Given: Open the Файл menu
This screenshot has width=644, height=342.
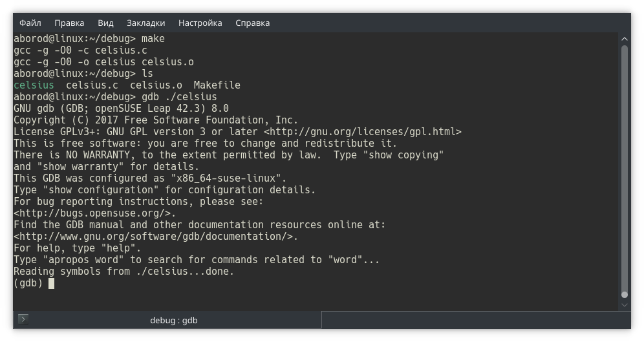Looking at the screenshot, I should click(30, 23).
